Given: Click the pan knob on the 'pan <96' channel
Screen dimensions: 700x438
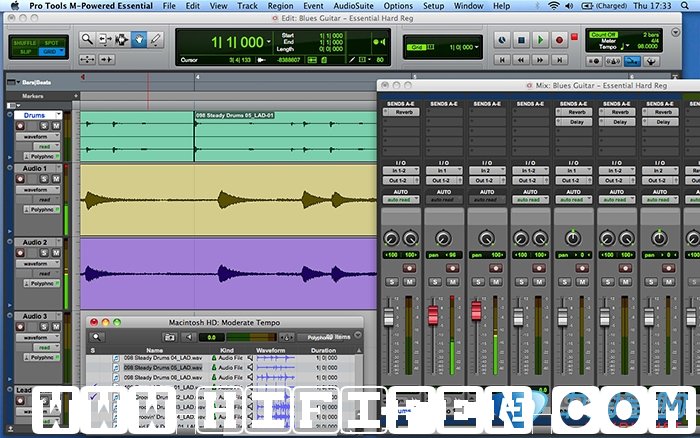Looking at the screenshot, I should [x=443, y=238].
